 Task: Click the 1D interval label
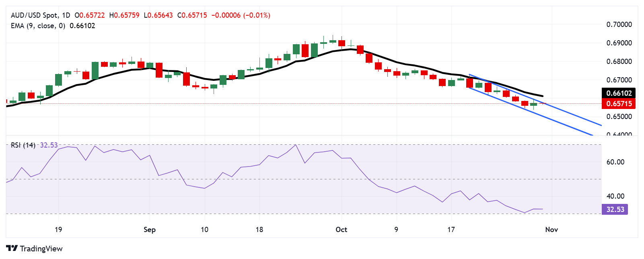66,15
